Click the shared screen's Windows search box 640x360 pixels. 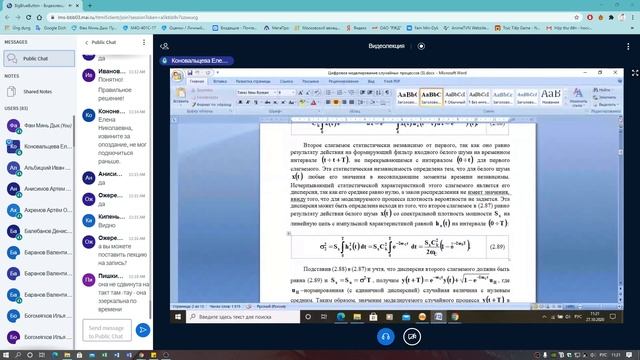coord(243,317)
